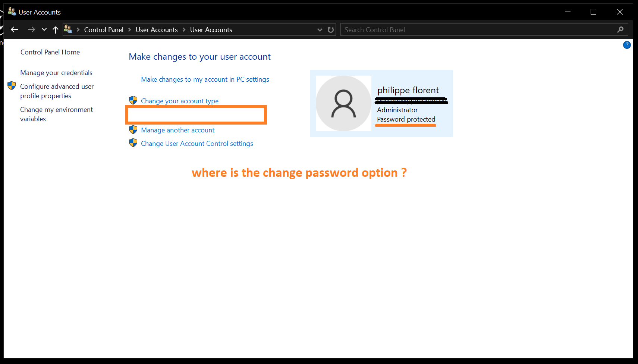The image size is (638, 364).
Task: Expand the address bar history dropdown
Action: click(320, 30)
